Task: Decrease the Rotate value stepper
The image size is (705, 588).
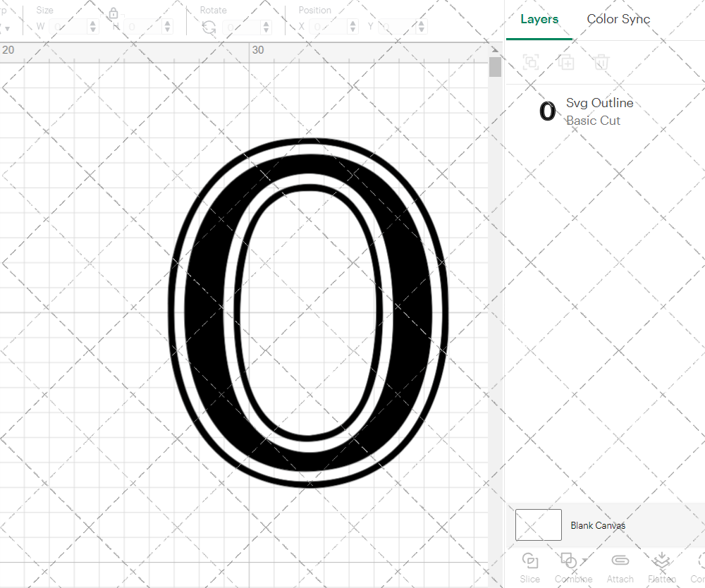Action: [x=265, y=30]
